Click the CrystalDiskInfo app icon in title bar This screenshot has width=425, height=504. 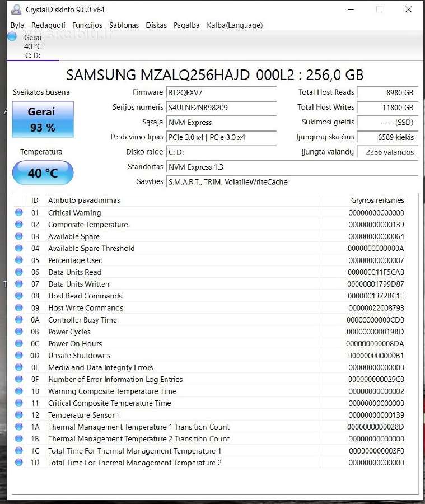pos(16,10)
